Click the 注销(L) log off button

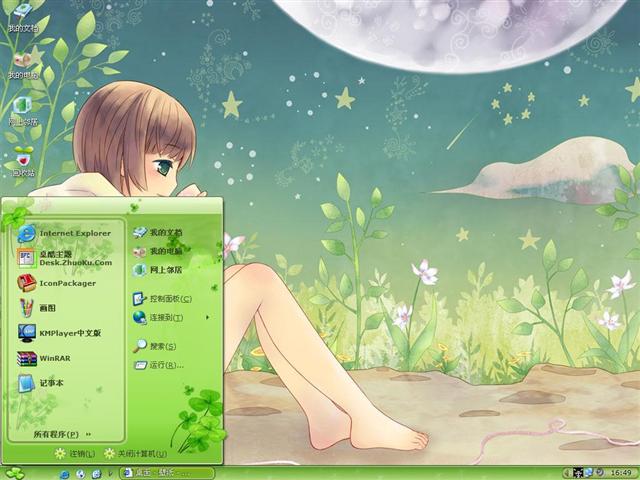78,454
